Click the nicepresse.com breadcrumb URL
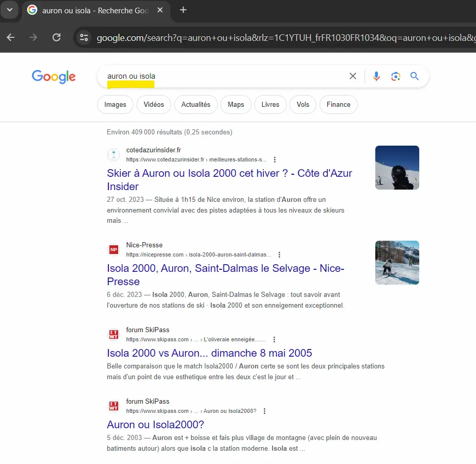The width and height of the screenshot is (476, 464). [x=198, y=254]
